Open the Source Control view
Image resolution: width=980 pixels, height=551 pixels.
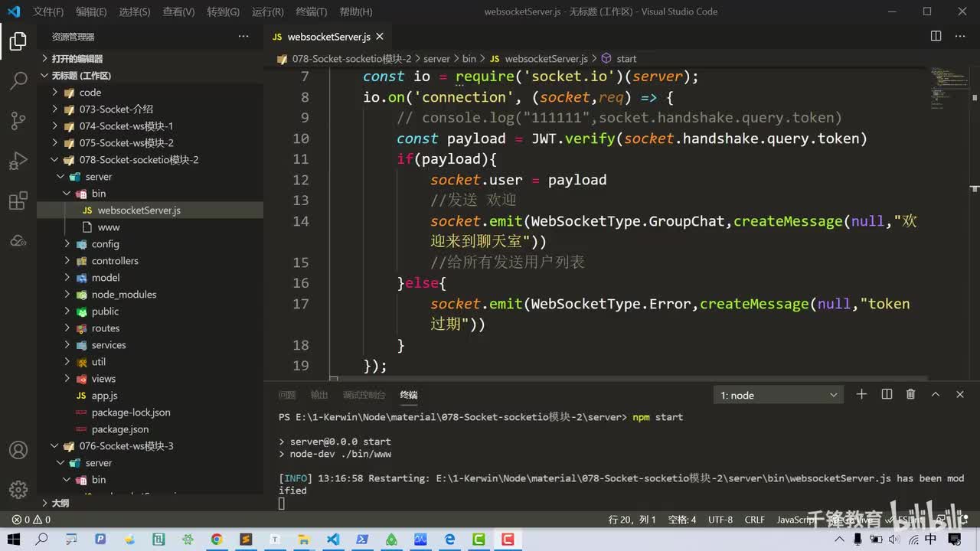pyautogui.click(x=18, y=121)
